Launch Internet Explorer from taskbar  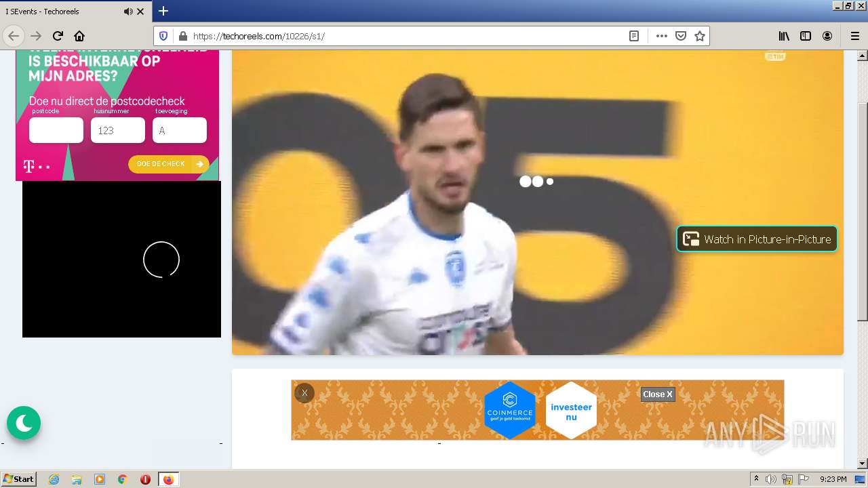pos(54,479)
